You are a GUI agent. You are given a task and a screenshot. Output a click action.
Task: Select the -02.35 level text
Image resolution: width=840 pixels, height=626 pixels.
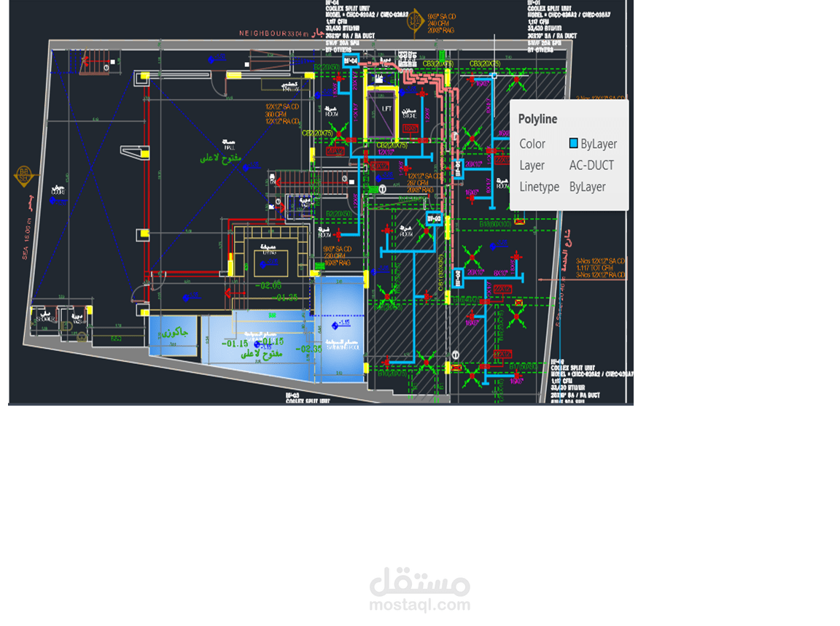(x=308, y=349)
